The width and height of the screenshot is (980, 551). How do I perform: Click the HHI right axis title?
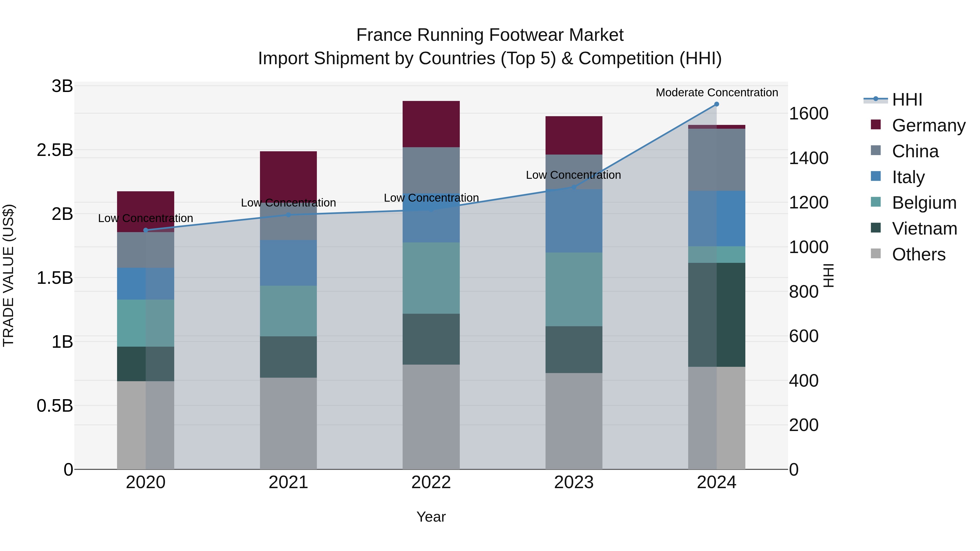pyautogui.click(x=829, y=275)
